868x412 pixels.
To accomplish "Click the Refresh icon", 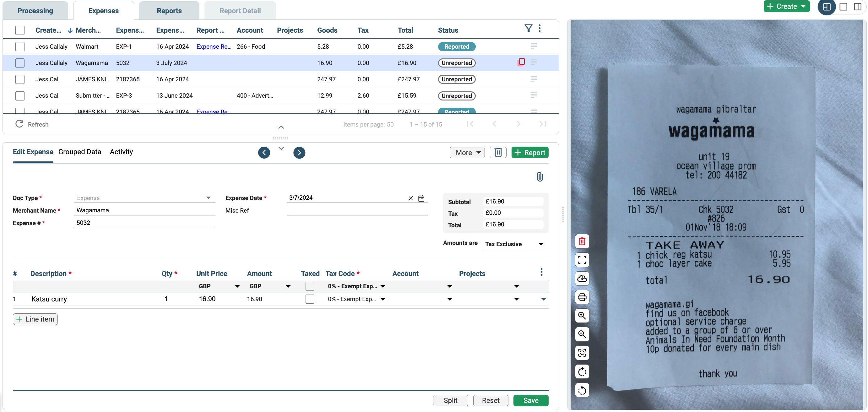I will pyautogui.click(x=19, y=124).
